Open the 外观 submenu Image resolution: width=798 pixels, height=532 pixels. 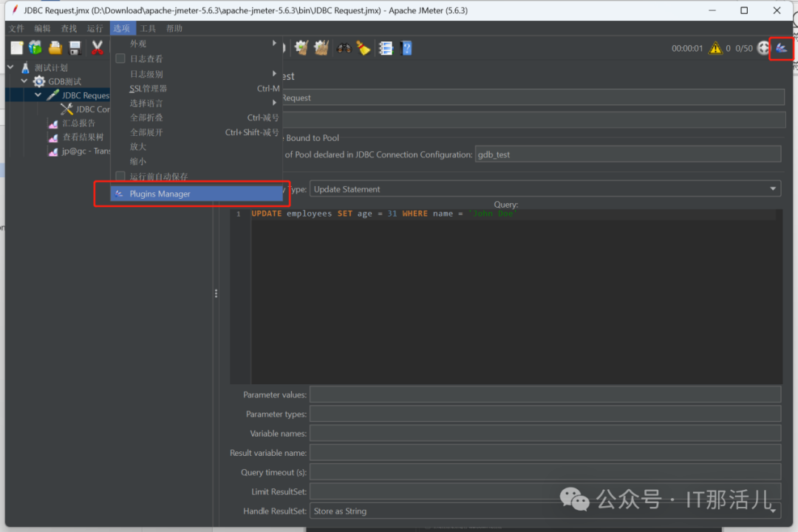[x=196, y=44]
